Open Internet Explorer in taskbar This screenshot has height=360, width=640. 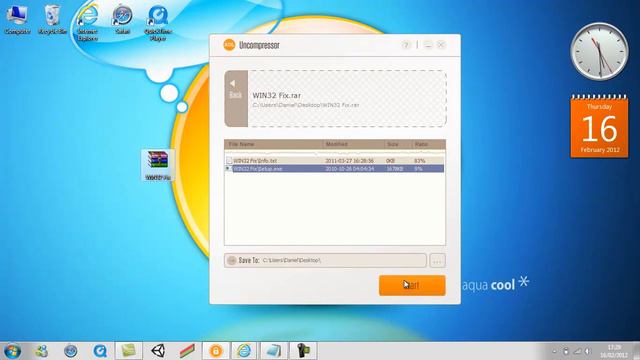pyautogui.click(x=244, y=351)
